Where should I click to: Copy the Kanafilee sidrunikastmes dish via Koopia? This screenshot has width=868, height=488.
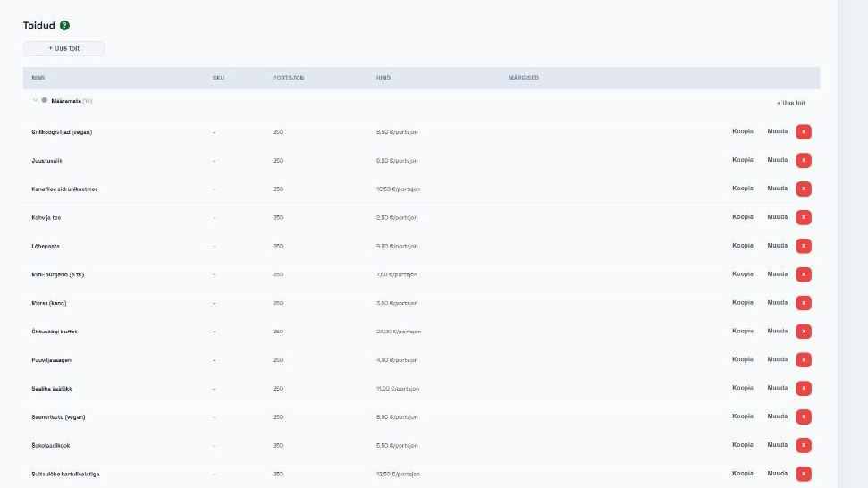point(742,188)
